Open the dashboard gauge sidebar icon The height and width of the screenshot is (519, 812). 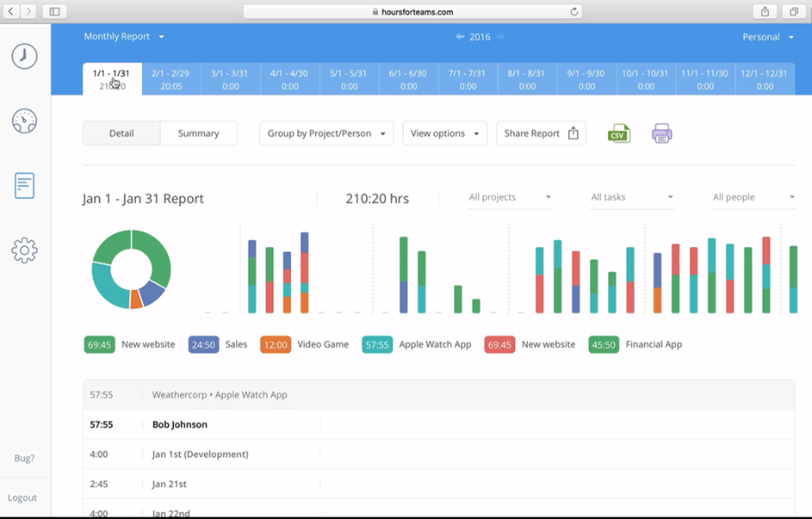click(24, 121)
